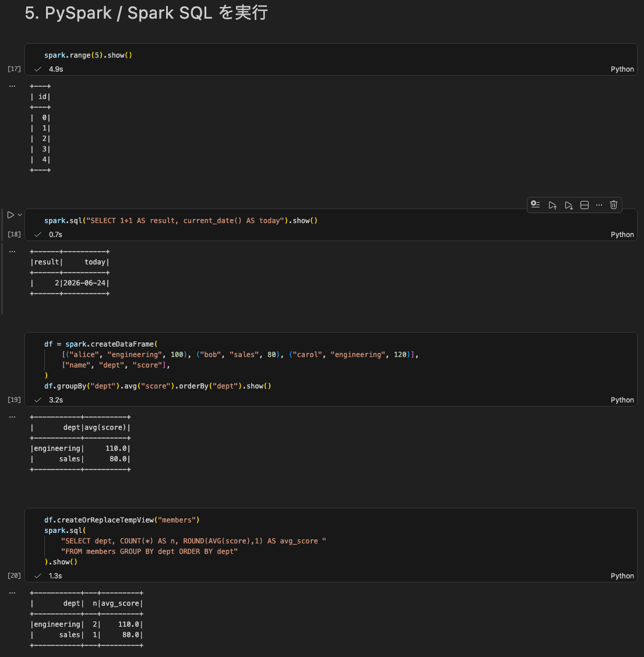644x657 pixels.
Task: Click success checkmark beside 1.3s
Action: (38, 576)
